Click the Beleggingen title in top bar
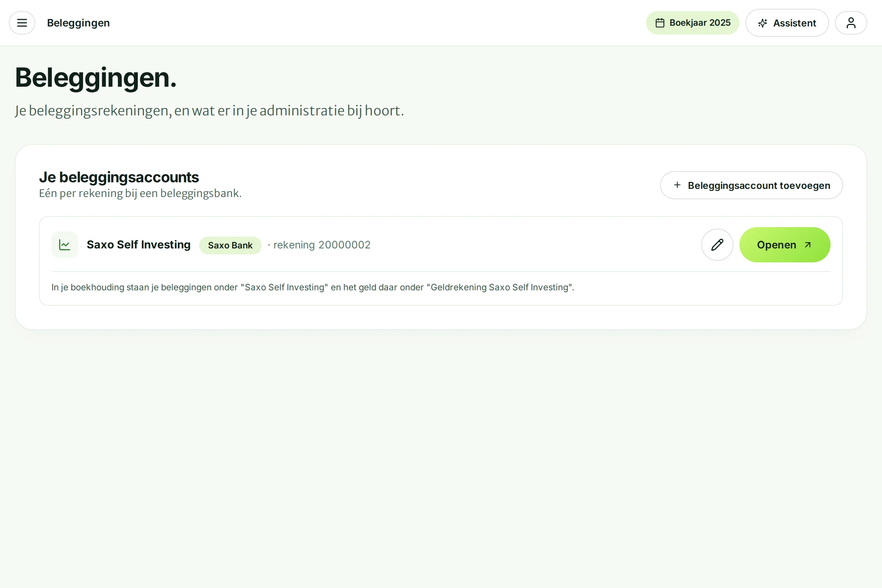The image size is (882, 588). point(78,23)
